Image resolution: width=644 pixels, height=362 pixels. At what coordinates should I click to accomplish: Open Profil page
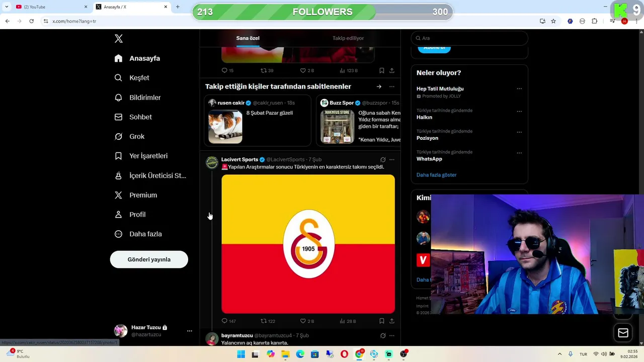(x=130, y=215)
